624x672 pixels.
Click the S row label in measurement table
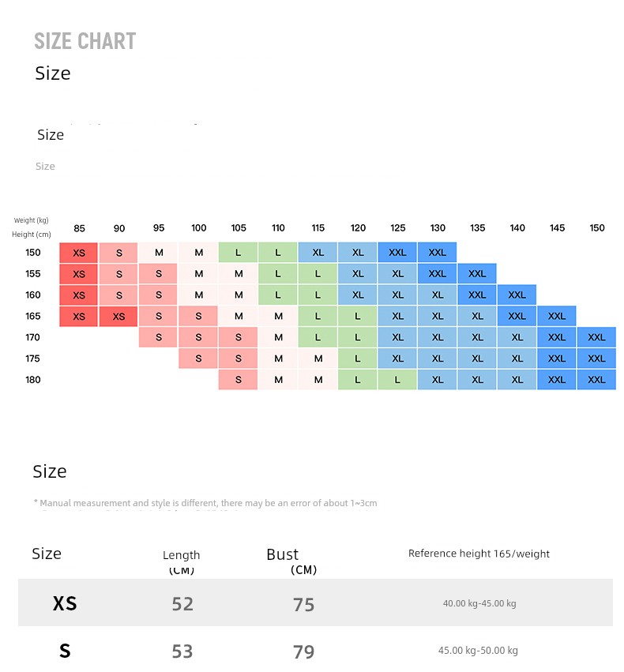tap(65, 651)
